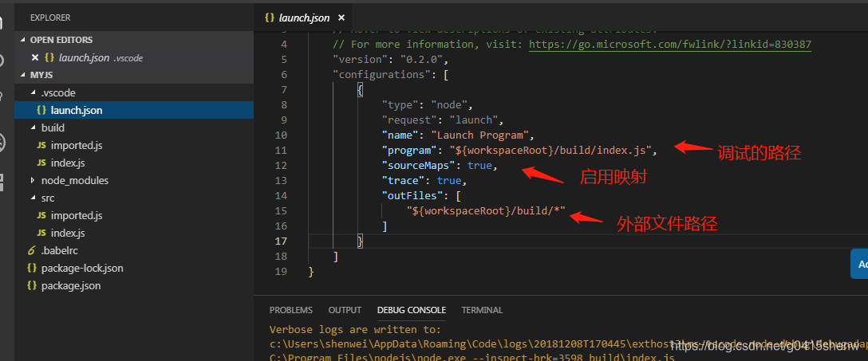
Task: Switch to the OUTPUT panel tab
Action: coord(345,310)
